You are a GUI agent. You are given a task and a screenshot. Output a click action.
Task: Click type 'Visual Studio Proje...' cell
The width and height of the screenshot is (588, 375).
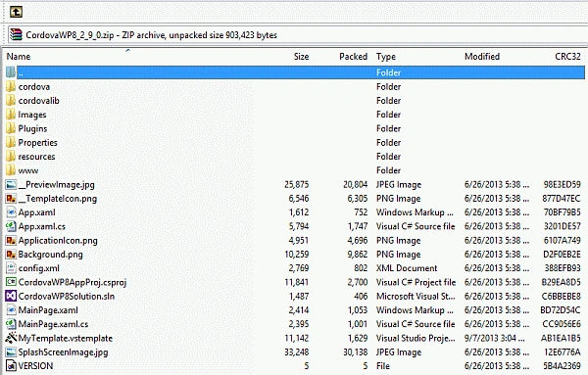(x=416, y=339)
